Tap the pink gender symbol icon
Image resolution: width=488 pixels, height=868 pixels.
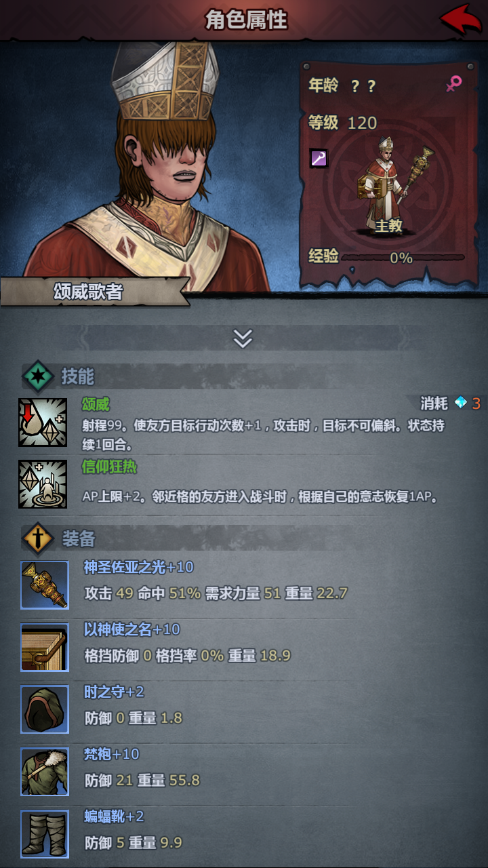coord(453,84)
